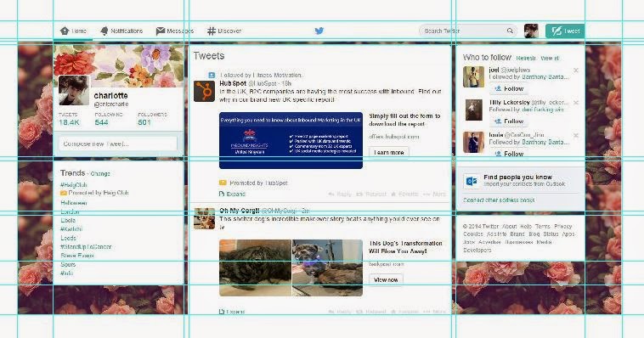Open More options on HubSpot tweet
This screenshot has height=338, width=644.
(x=433, y=194)
